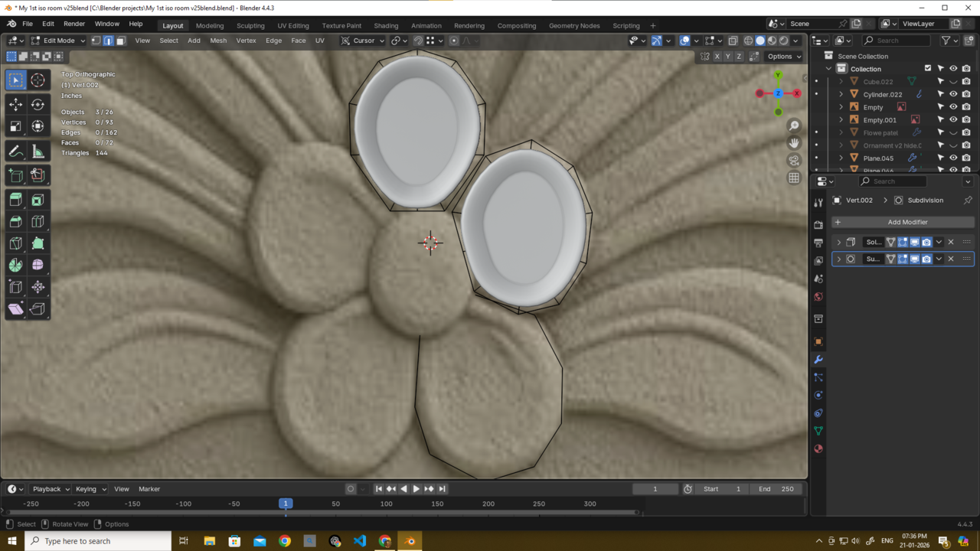The height and width of the screenshot is (551, 980).
Task: Open the Mesh menu in the viewport header
Action: click(218, 41)
